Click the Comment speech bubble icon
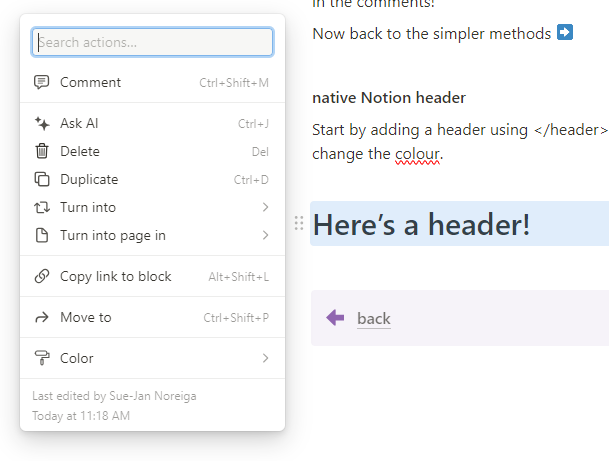 coord(42,82)
